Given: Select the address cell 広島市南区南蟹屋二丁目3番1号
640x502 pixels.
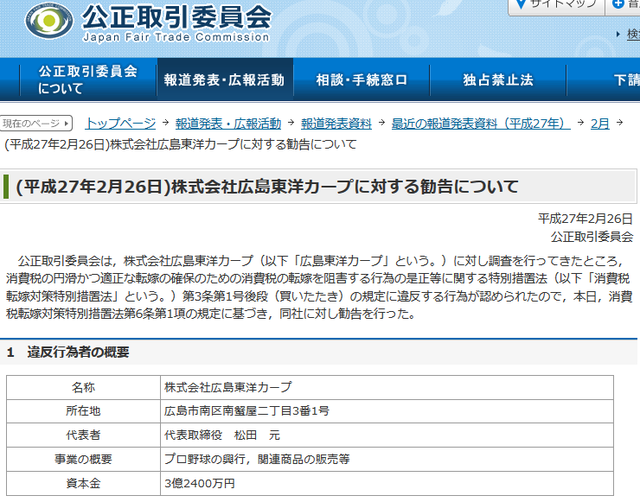Looking at the screenshot, I should tap(387, 411).
